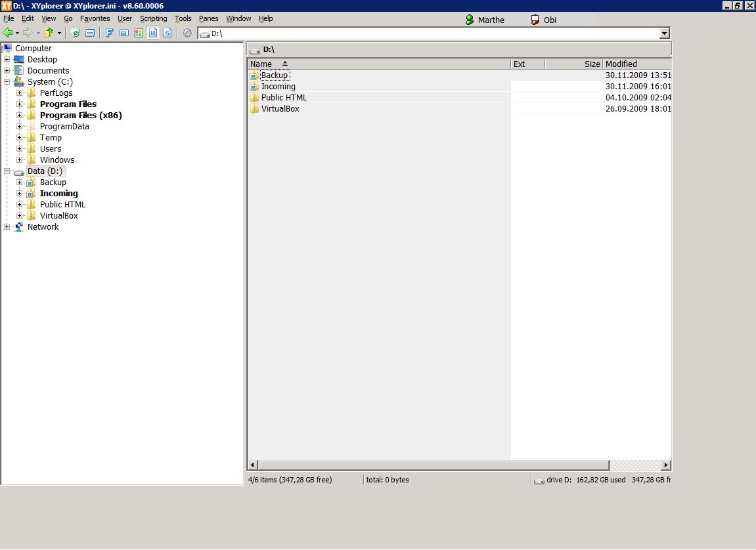Click the VirtualBox folder icon in file list

coord(255,108)
